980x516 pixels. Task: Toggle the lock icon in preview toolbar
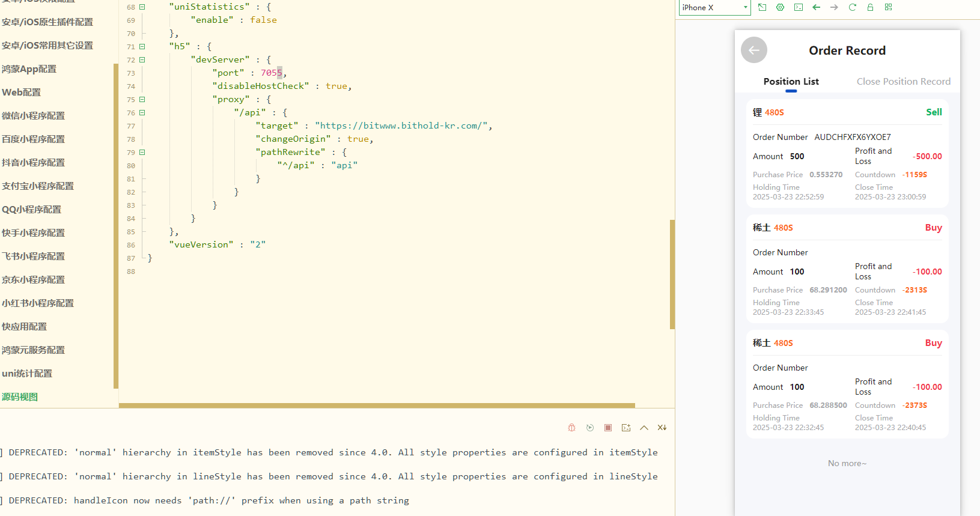click(870, 7)
